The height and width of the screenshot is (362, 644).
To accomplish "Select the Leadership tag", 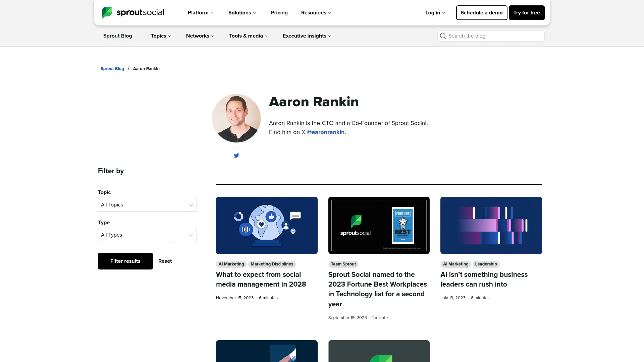I will (486, 264).
